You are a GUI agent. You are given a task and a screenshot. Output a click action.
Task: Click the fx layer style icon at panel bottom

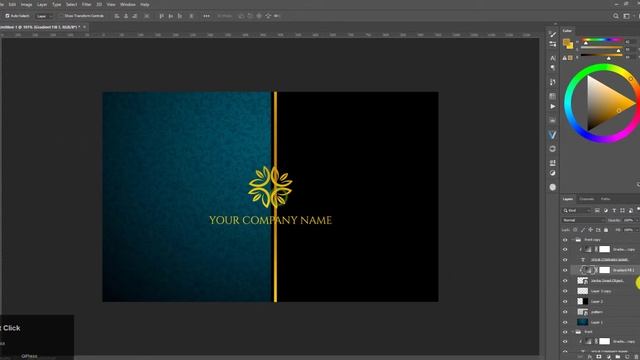[x=589, y=357]
